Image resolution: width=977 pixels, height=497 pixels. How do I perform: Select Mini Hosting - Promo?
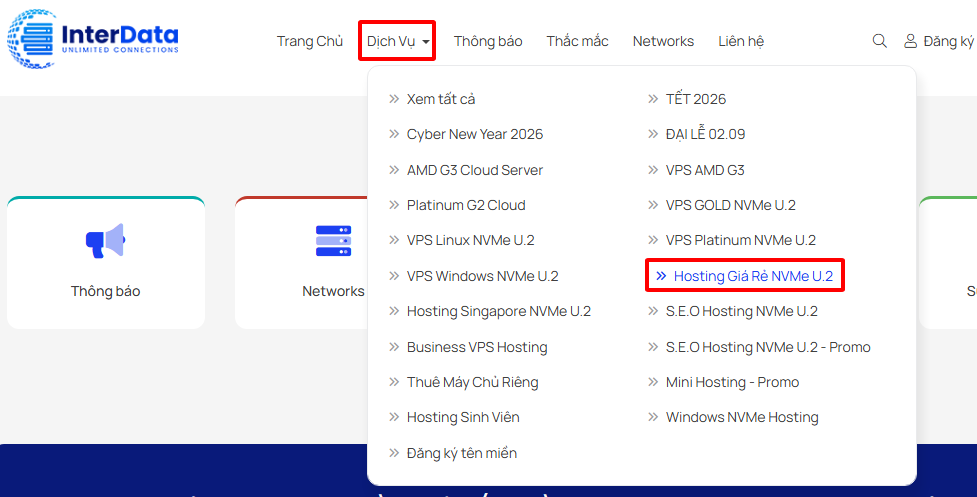(x=732, y=382)
